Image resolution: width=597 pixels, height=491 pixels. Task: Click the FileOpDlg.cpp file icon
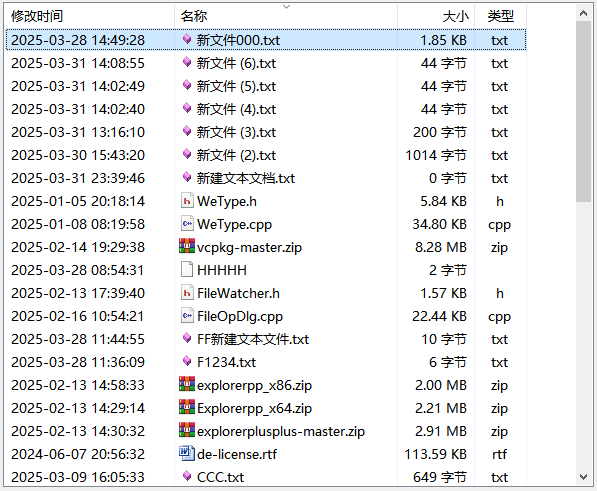click(187, 316)
